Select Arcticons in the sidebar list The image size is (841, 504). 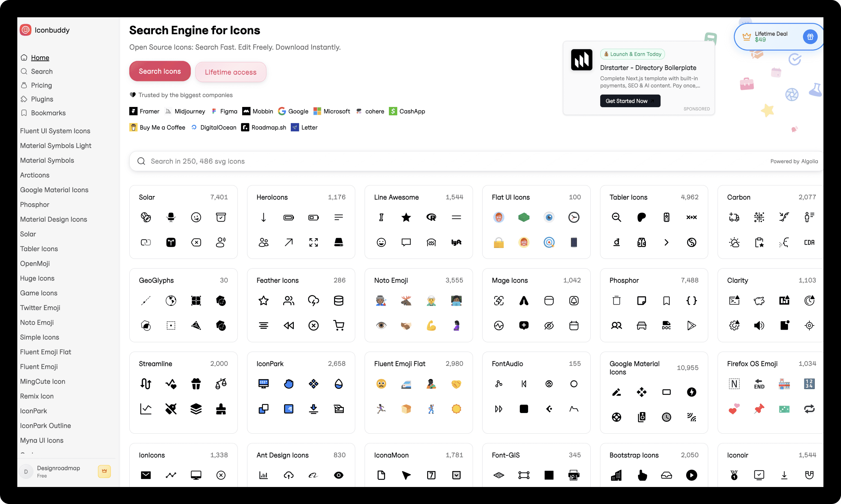pos(35,175)
